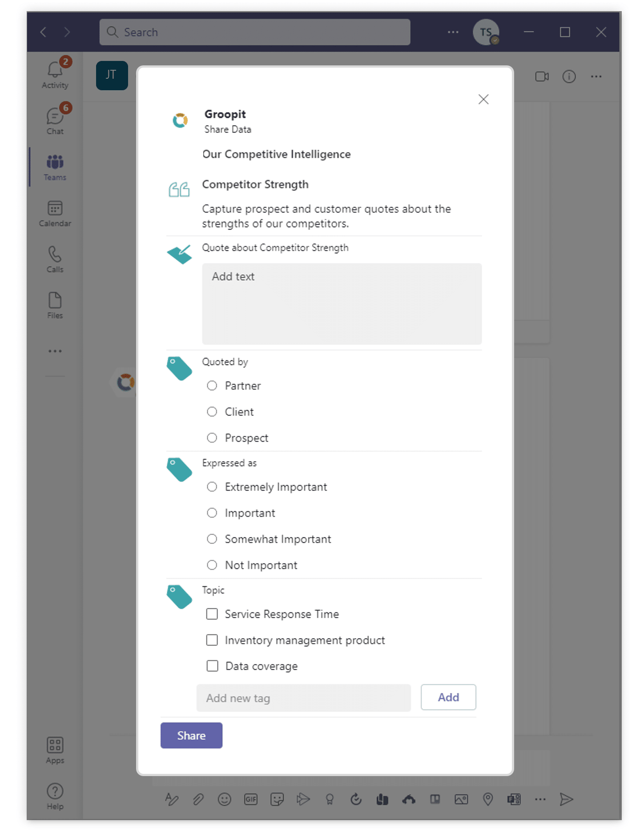
Task: Focus the Add new tag field
Action: 304,698
